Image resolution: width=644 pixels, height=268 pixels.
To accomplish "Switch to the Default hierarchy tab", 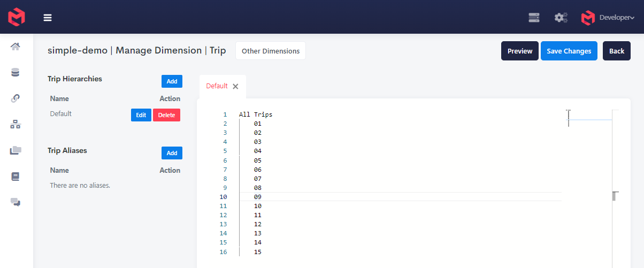I will coord(217,86).
